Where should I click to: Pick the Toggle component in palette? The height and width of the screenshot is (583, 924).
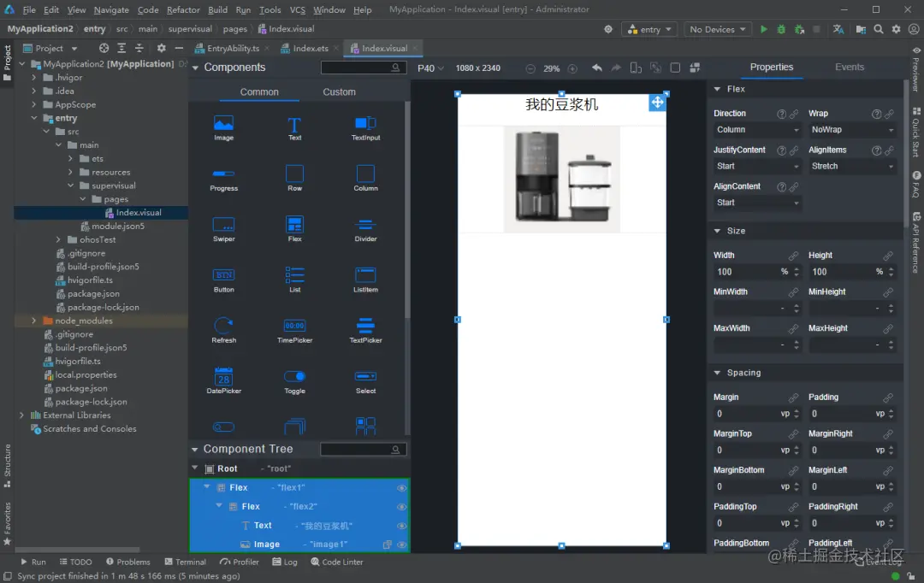294,377
